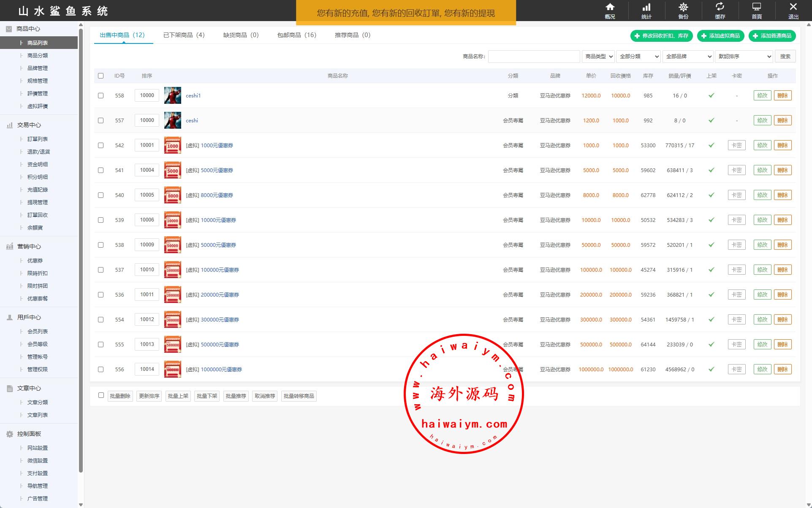This screenshot has width=812, height=508.
Task: Open the 商品类型 dropdown
Action: coord(598,57)
